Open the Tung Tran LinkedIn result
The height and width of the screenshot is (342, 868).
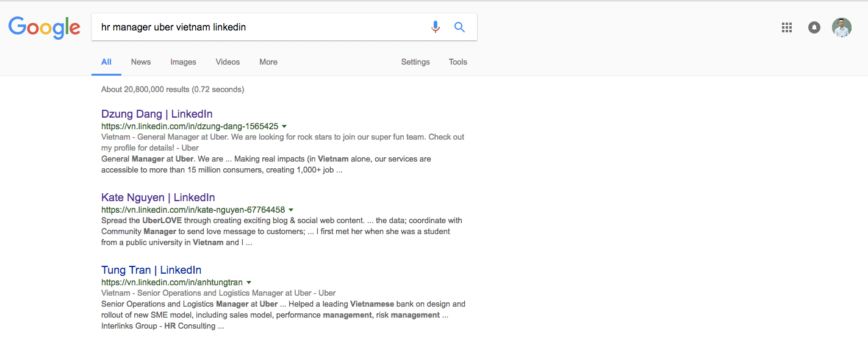[x=151, y=270]
